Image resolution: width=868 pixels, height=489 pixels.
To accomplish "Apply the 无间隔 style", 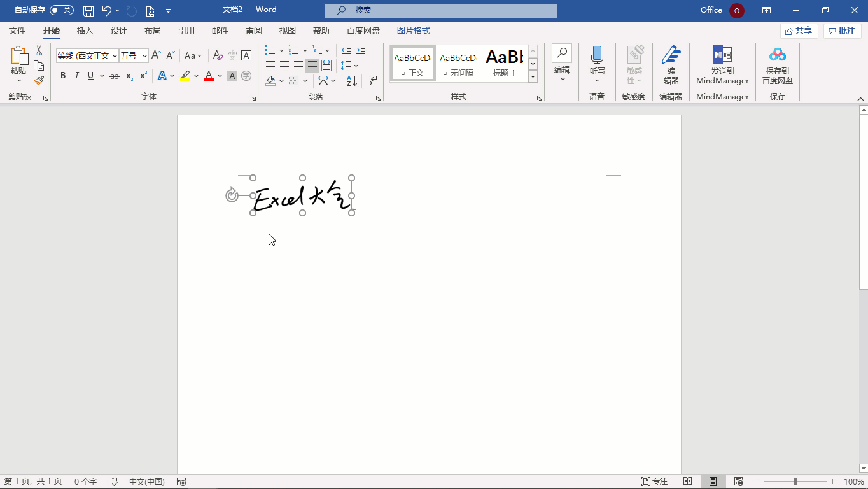I will pyautogui.click(x=458, y=64).
